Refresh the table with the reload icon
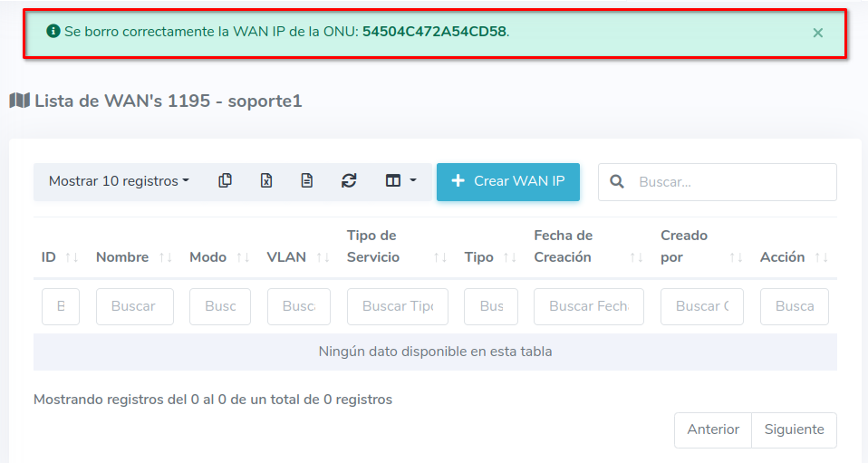The width and height of the screenshot is (868, 463). (x=349, y=181)
